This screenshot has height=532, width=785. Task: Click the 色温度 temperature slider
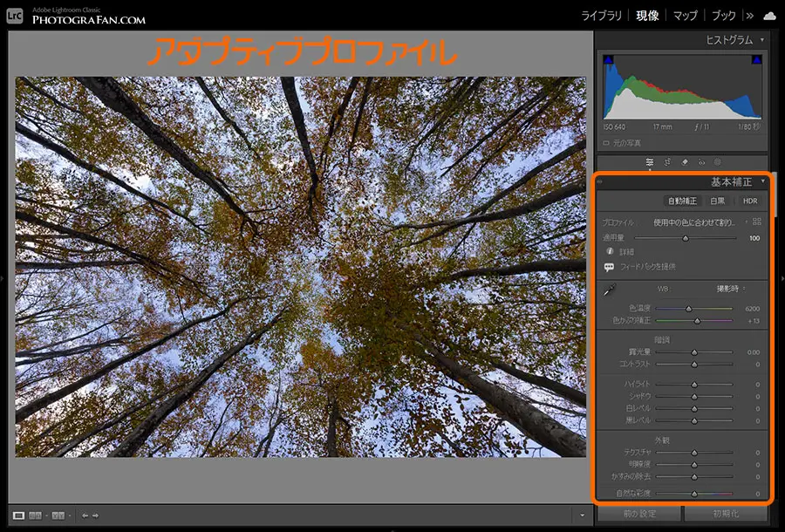coord(694,309)
